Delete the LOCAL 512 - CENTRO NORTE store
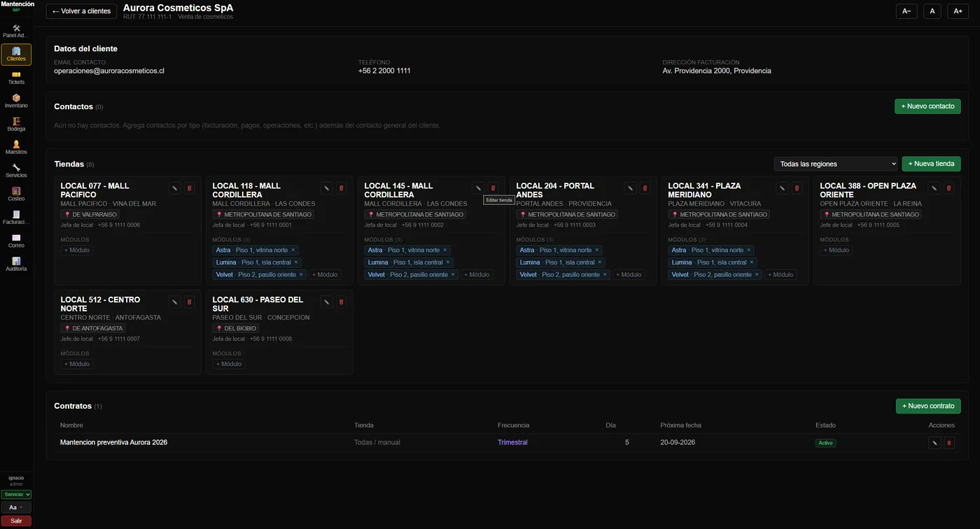The height and width of the screenshot is (529, 980). point(189,302)
